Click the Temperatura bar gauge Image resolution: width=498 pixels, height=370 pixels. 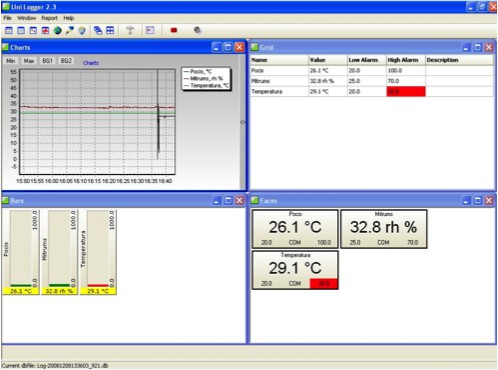(98, 248)
